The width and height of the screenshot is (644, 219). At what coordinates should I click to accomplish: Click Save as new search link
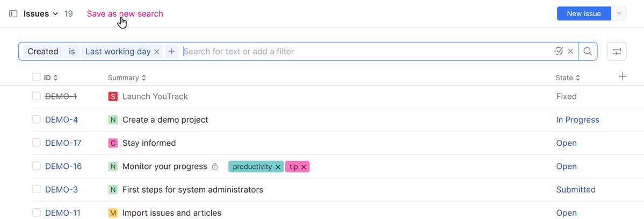[125, 14]
